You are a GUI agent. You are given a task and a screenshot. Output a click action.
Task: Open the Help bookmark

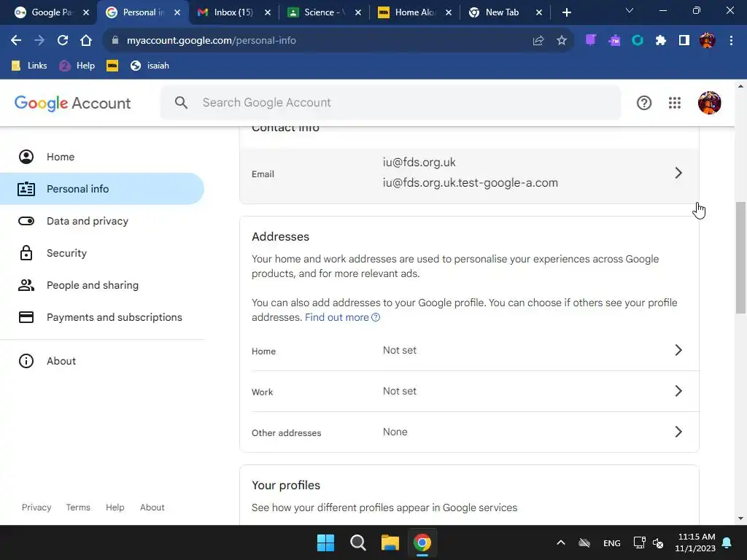(77, 66)
